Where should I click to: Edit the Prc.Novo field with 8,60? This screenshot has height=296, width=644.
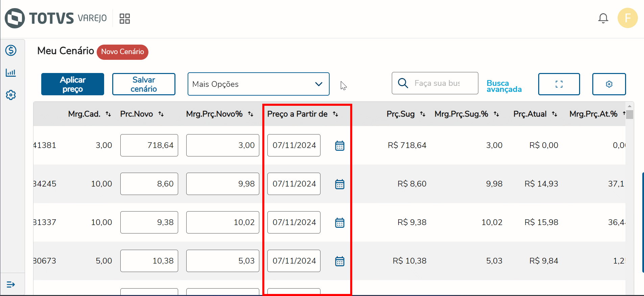(x=149, y=184)
